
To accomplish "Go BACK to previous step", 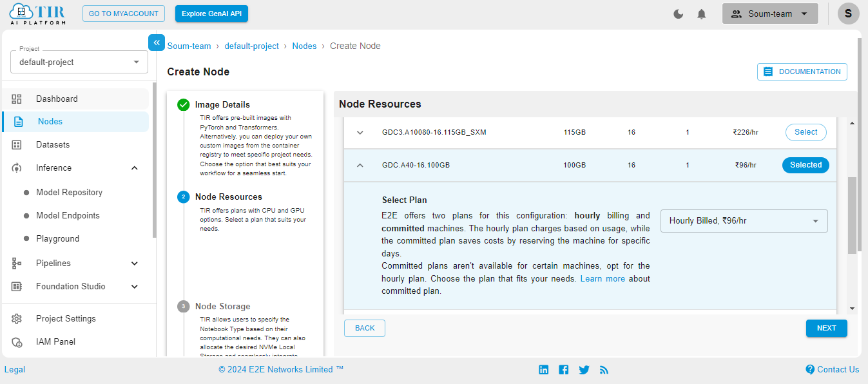I will click(365, 328).
